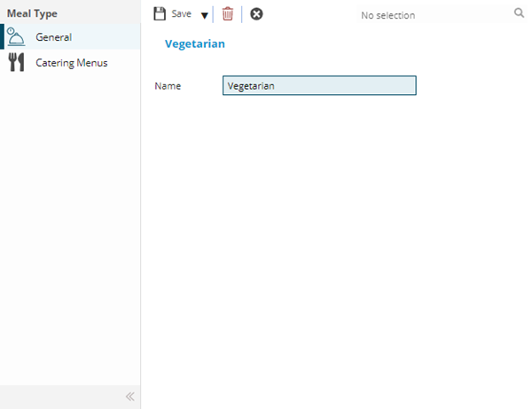This screenshot has width=532, height=409.
Task: Click the magnifying glass search icon
Action: click(x=519, y=14)
